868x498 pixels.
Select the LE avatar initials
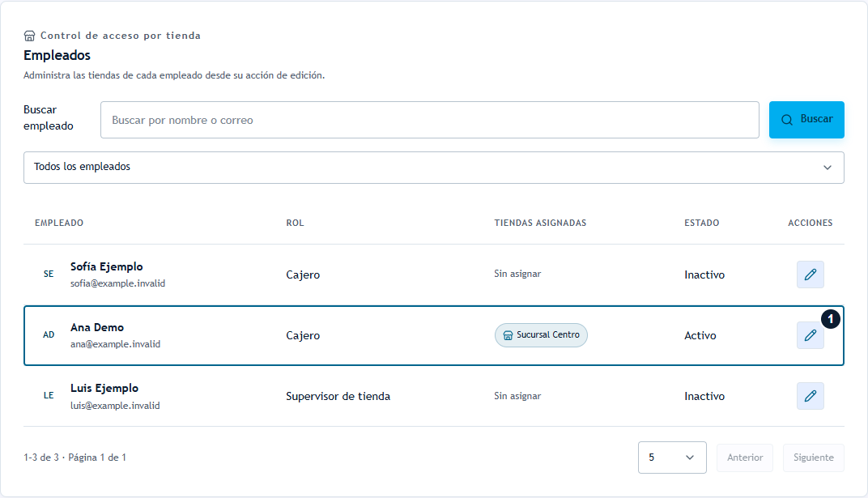click(x=49, y=396)
